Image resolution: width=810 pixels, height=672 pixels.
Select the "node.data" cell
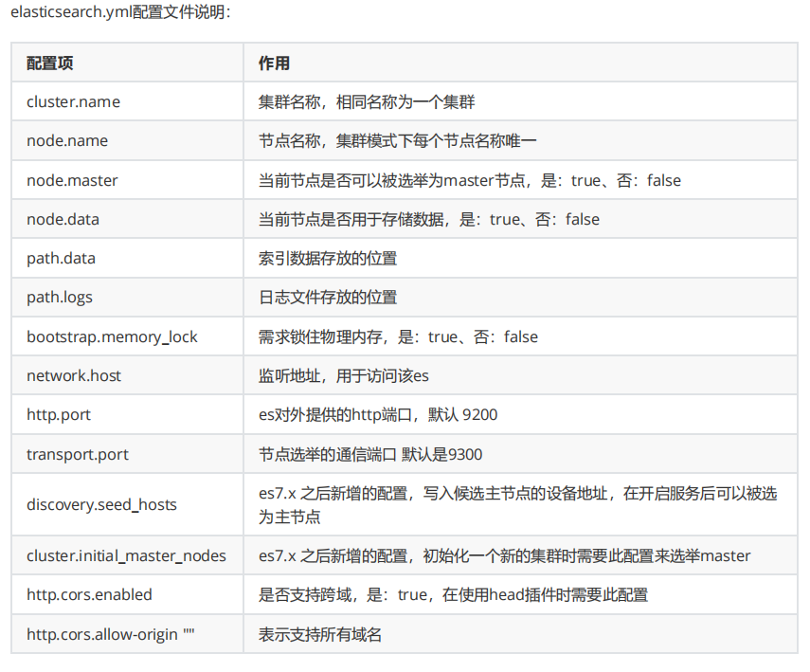127,219
